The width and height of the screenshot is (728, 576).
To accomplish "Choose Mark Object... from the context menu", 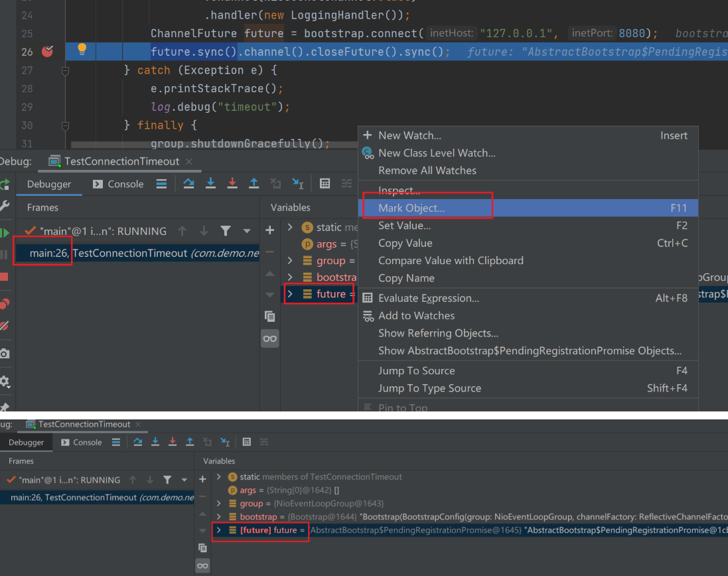I will tap(411, 208).
